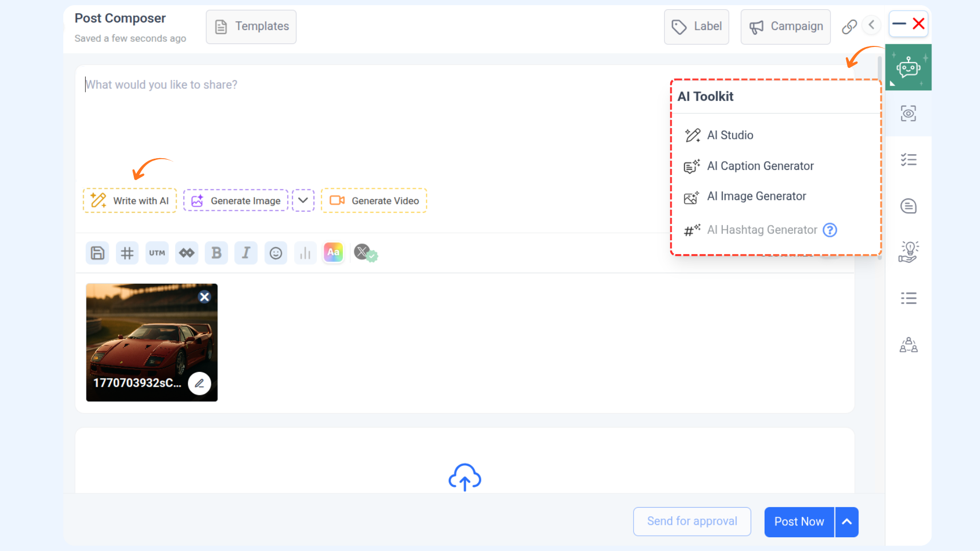The height and width of the screenshot is (551, 980).
Task: Expand the Generate Image dropdown arrow
Action: [303, 201]
